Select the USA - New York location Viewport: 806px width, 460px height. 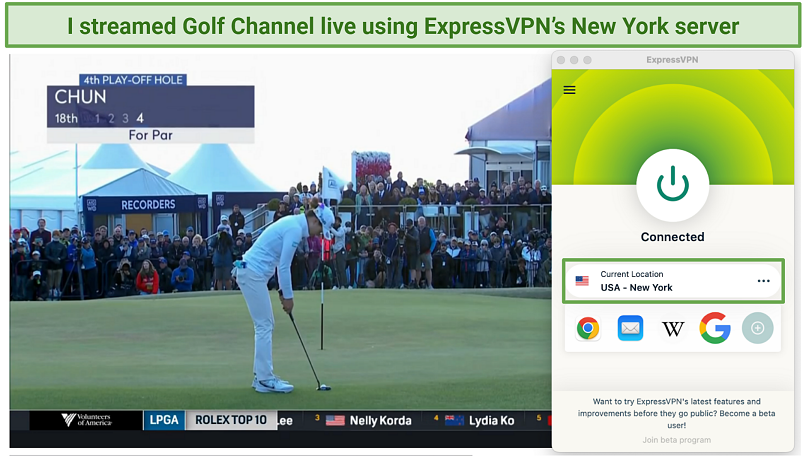tap(673, 281)
